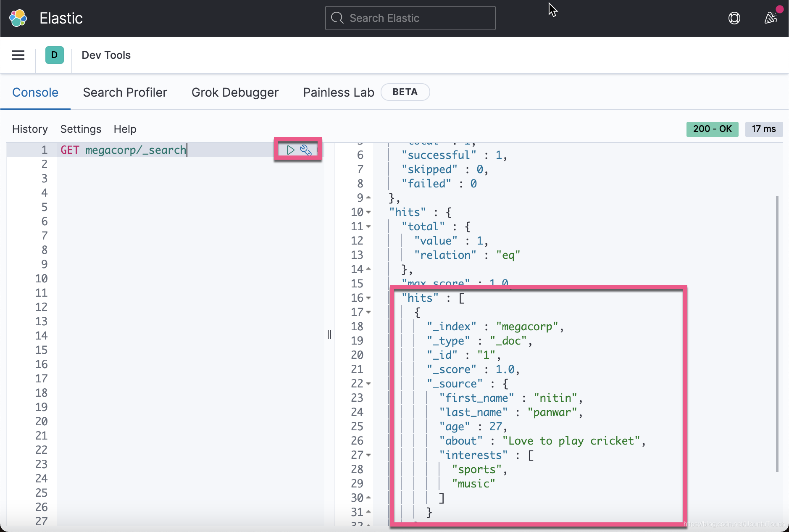Click the "_id" : "1" line

464,355
